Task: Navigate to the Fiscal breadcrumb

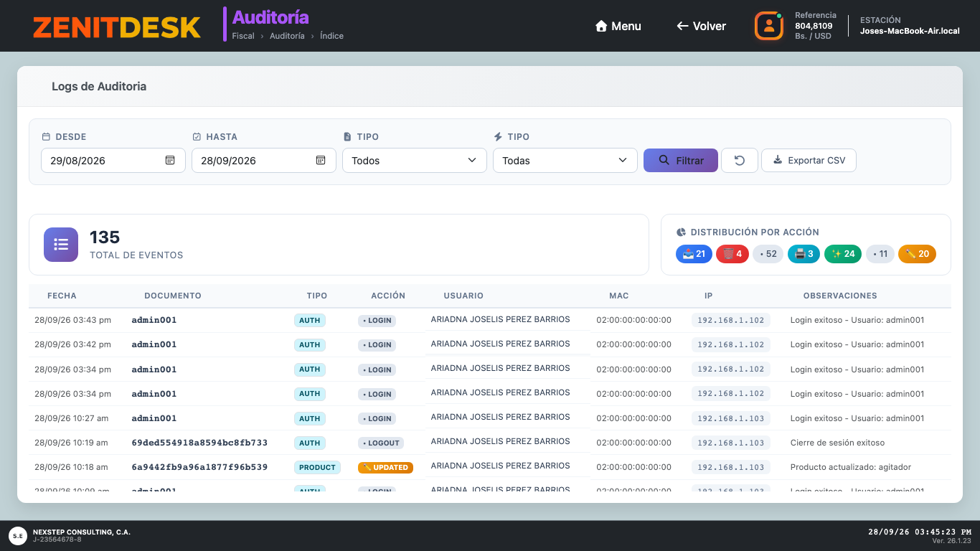Action: click(x=243, y=36)
